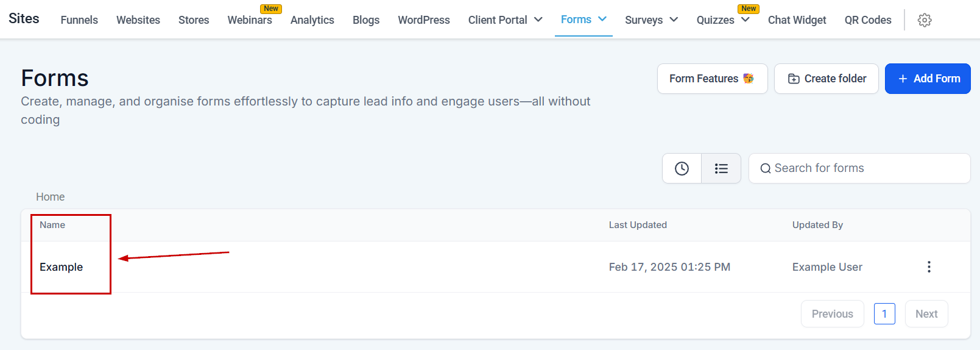Go to the Next page
Image resolution: width=980 pixels, height=350 pixels.
(926, 314)
